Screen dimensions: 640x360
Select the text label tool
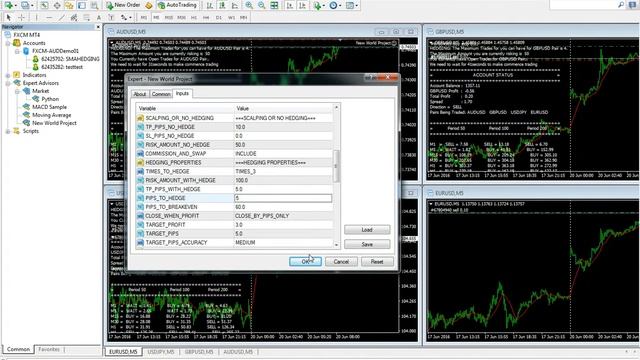(x=111, y=18)
